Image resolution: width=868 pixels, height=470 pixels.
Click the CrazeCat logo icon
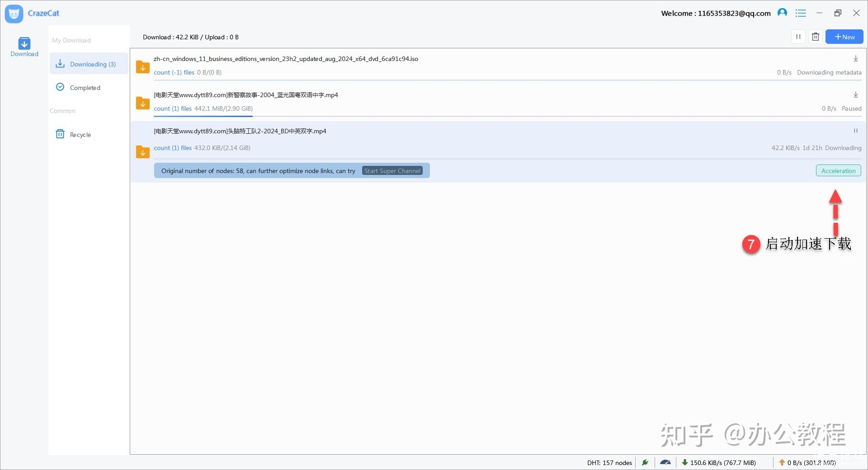[14, 14]
